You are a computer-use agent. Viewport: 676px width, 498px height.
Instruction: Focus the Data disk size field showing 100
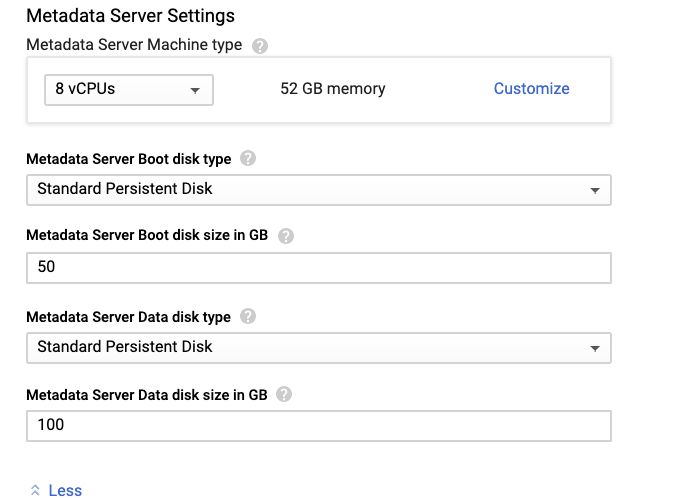[319, 426]
